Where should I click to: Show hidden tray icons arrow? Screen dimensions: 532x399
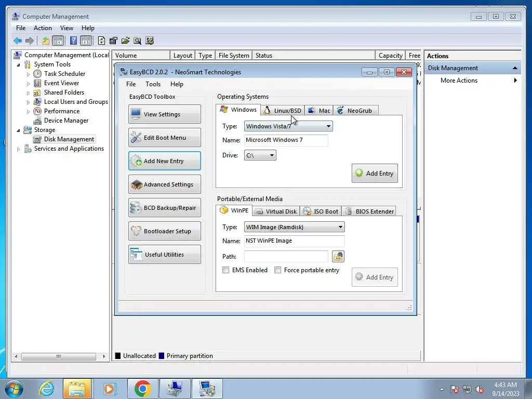(442, 390)
